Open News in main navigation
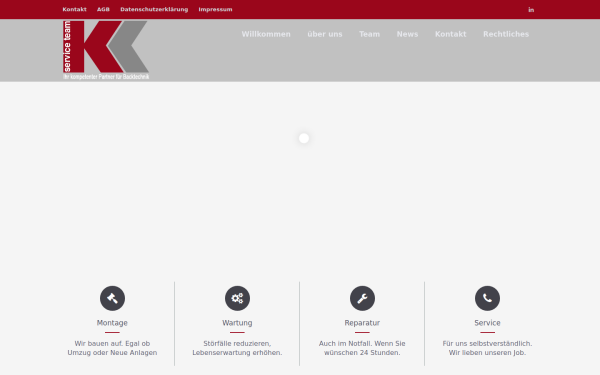 point(407,34)
